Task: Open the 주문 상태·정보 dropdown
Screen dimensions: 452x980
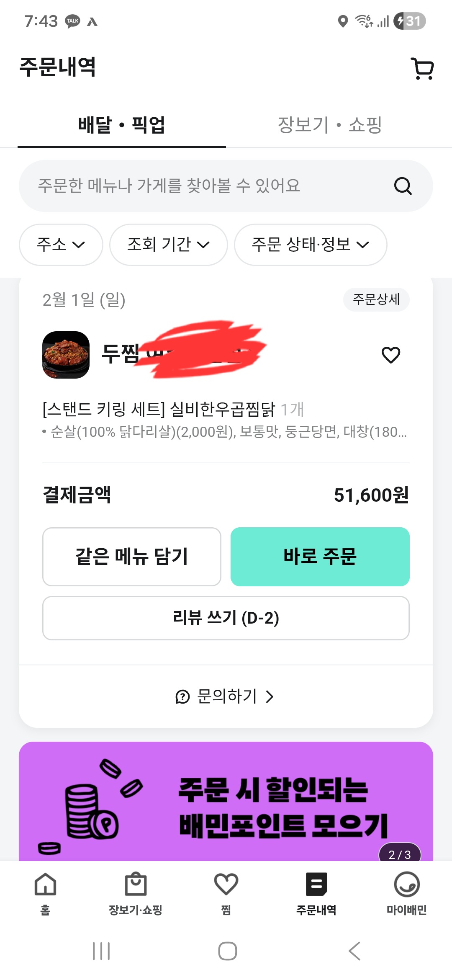Action: coord(310,245)
